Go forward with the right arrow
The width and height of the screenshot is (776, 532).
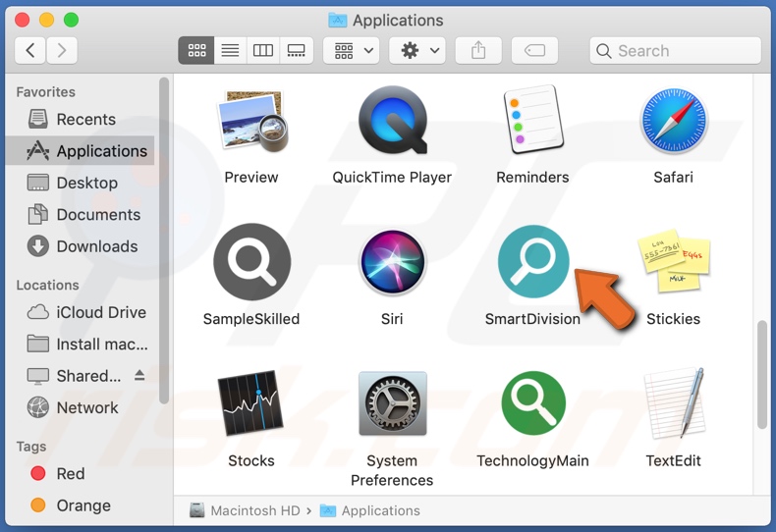coord(62,50)
